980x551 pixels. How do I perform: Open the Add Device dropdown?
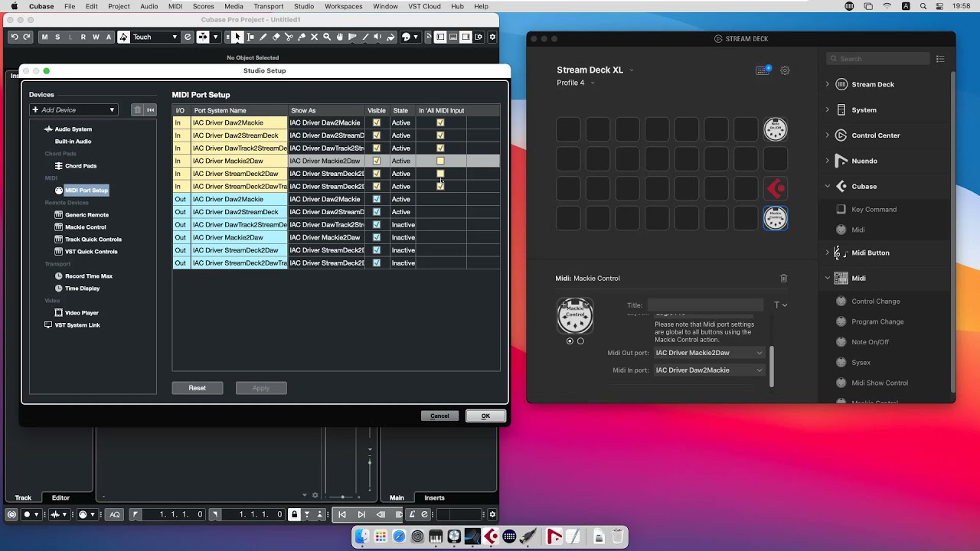73,110
